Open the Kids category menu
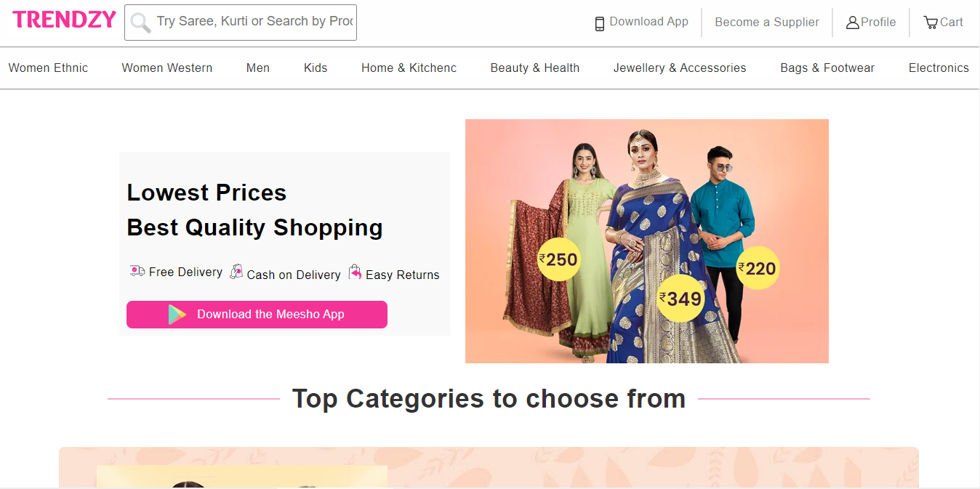 (x=316, y=68)
